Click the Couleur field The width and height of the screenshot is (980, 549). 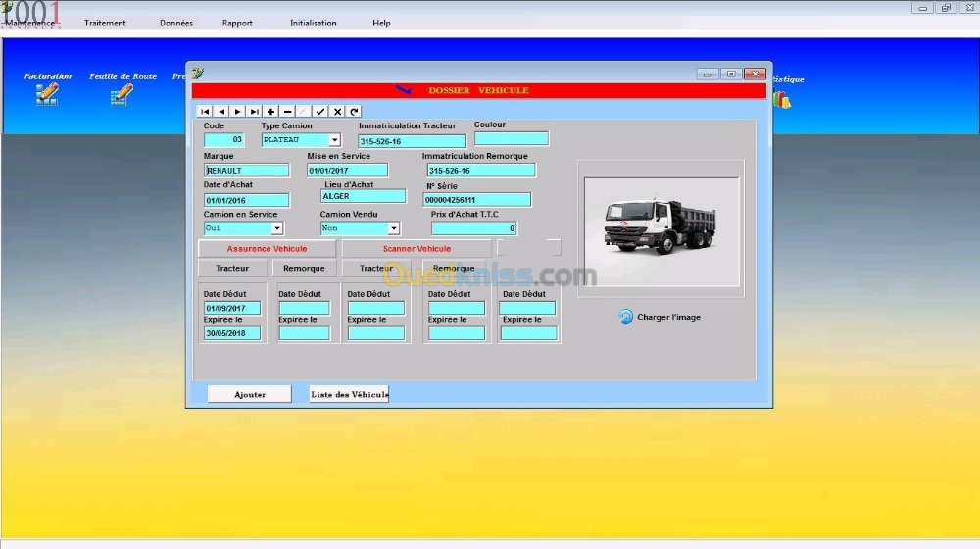511,139
